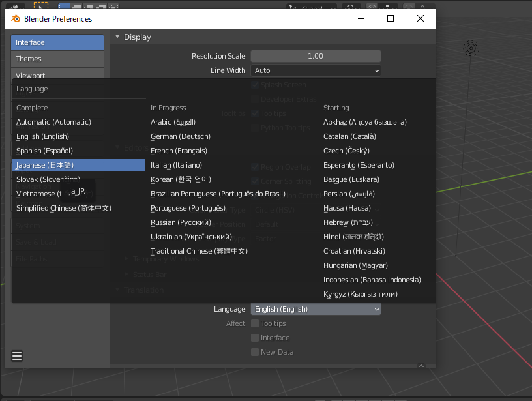Choose Basque (Euskara) language
Image resolution: width=532 pixels, height=401 pixels.
[x=351, y=179]
